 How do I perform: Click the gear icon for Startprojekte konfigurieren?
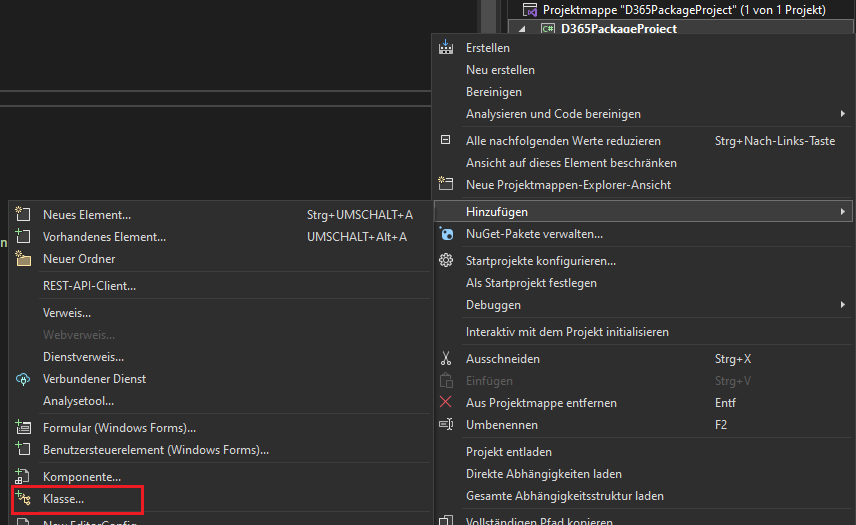click(x=445, y=260)
